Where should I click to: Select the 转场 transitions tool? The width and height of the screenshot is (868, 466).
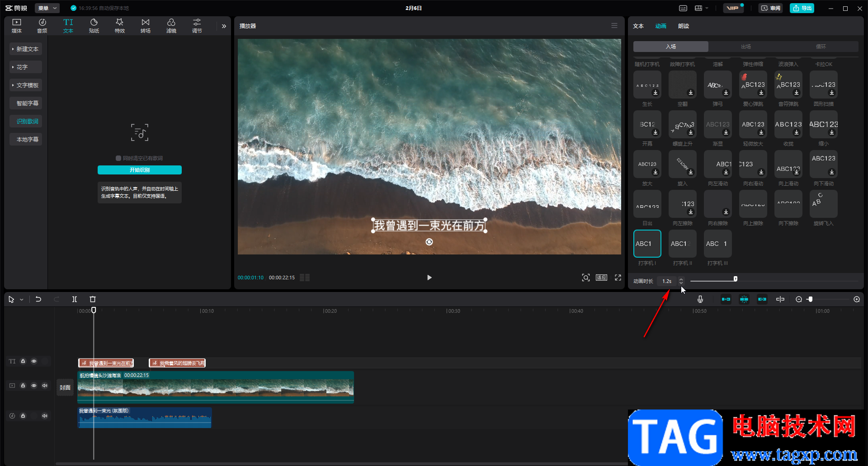146,26
